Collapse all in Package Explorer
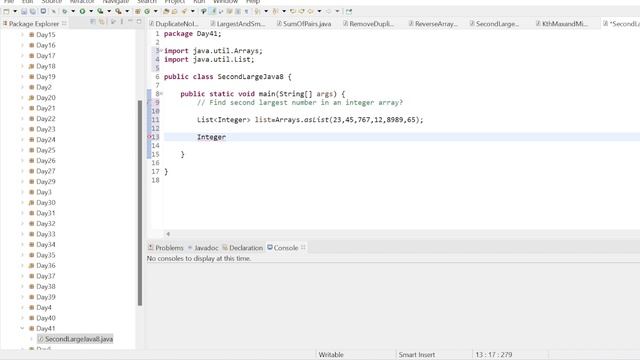 (93, 22)
